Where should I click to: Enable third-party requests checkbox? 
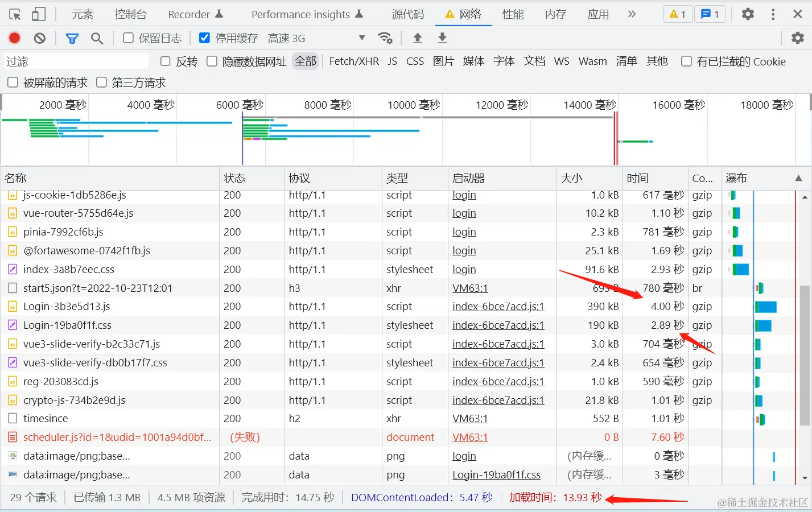(101, 82)
